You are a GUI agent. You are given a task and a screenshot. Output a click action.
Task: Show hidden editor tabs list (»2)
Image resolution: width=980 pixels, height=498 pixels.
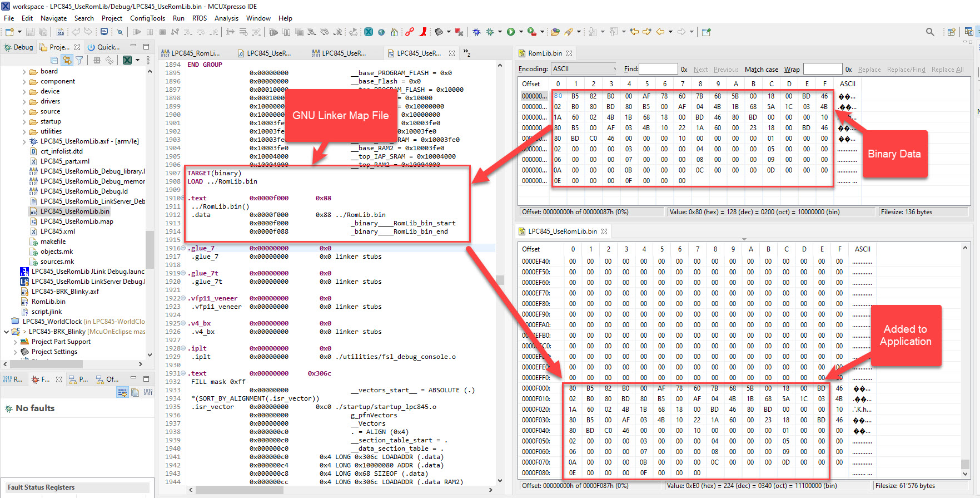click(467, 53)
